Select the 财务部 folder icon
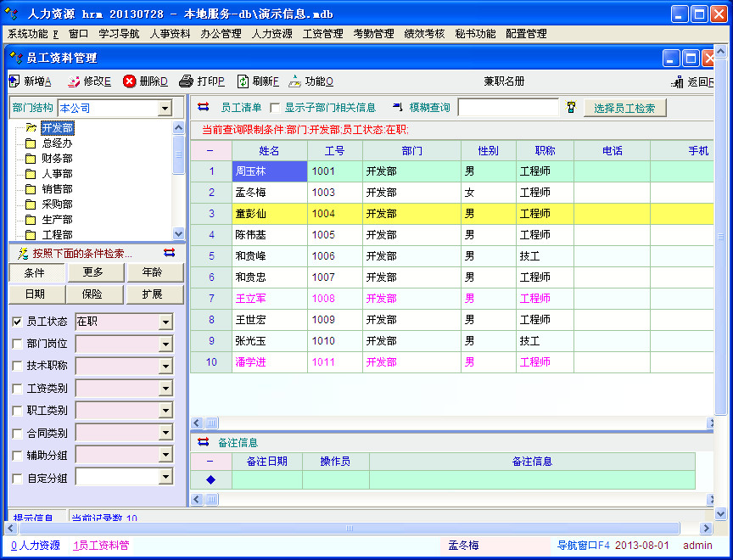Image resolution: width=733 pixels, height=560 pixels. [x=31, y=159]
